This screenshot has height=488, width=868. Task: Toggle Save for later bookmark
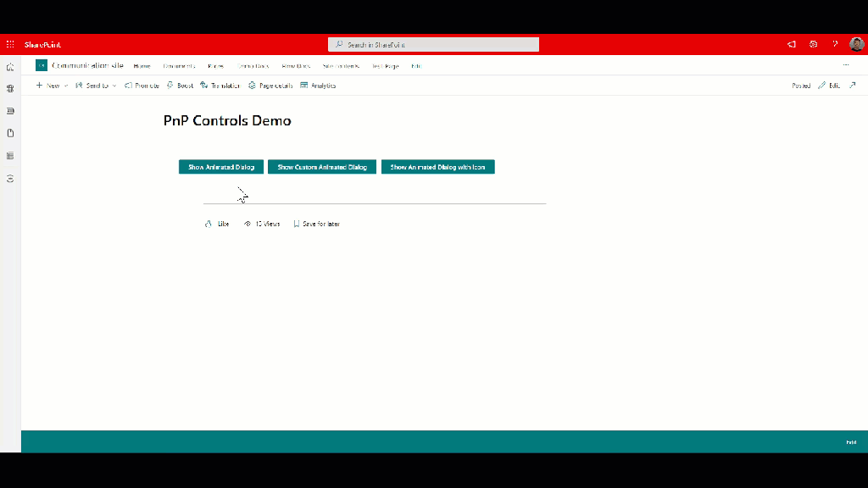coord(316,224)
